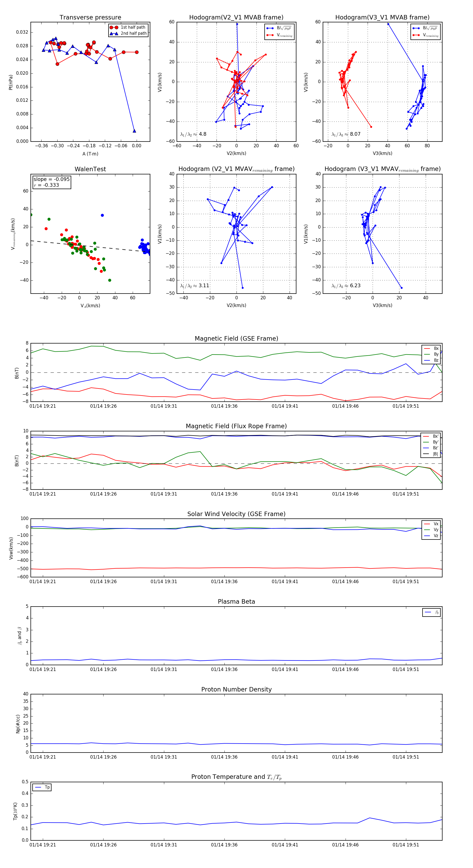Select the "2nd half path" legend entry
The width and height of the screenshot is (473, 868).
tap(128, 33)
